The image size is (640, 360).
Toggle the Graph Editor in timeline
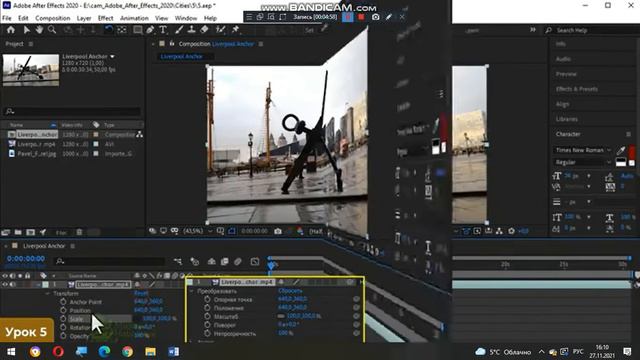255,261
